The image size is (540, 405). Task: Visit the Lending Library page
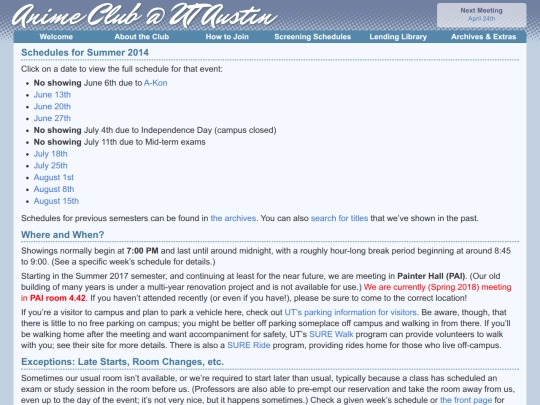398,37
